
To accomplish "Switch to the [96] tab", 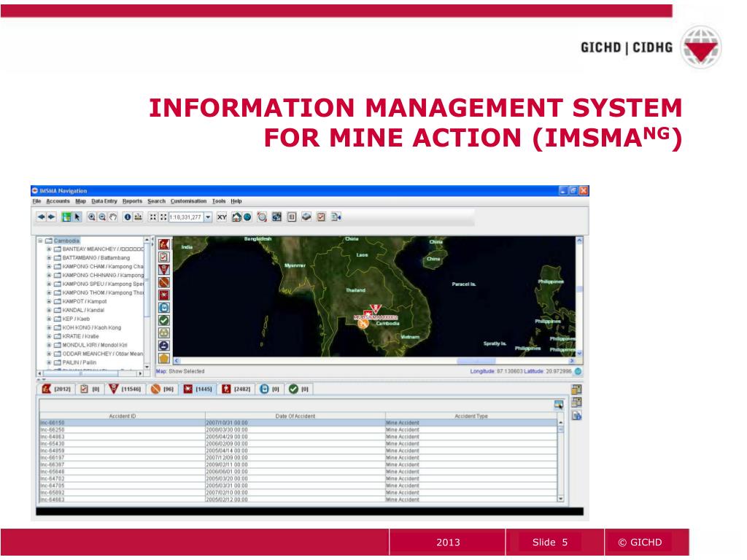I will 163,389.
